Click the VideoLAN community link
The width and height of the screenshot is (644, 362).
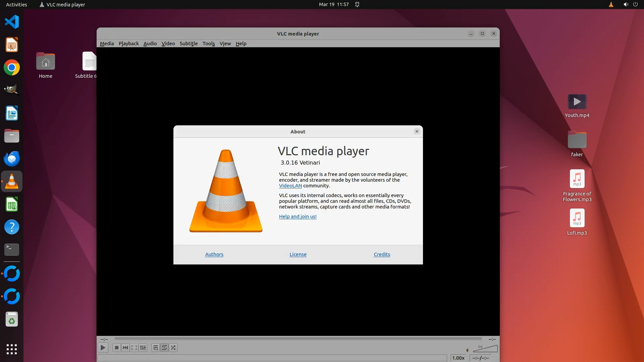(x=290, y=186)
